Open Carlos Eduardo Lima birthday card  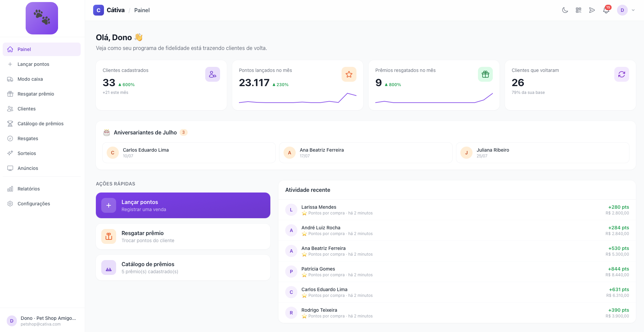(x=189, y=153)
